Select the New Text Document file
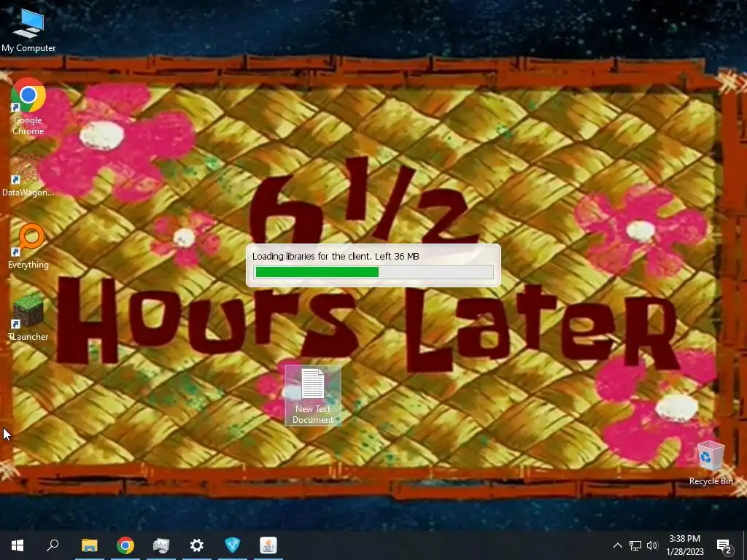This screenshot has width=747, height=560. click(312, 395)
